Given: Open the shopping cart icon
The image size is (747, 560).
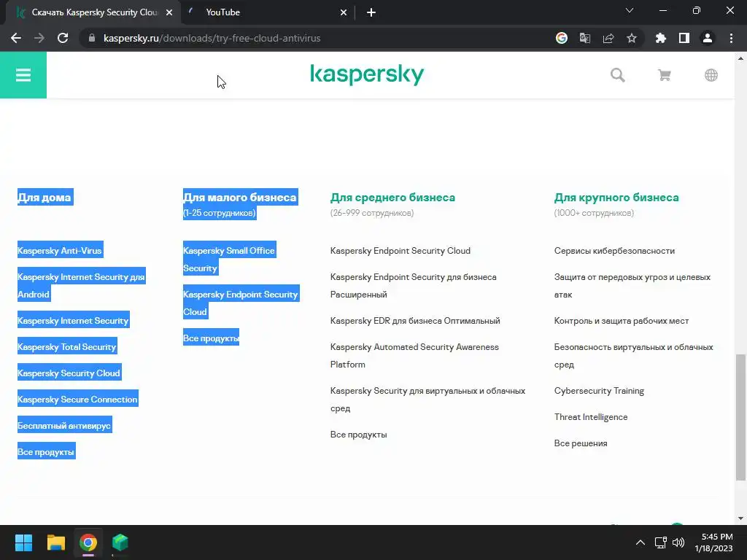Looking at the screenshot, I should coord(664,75).
